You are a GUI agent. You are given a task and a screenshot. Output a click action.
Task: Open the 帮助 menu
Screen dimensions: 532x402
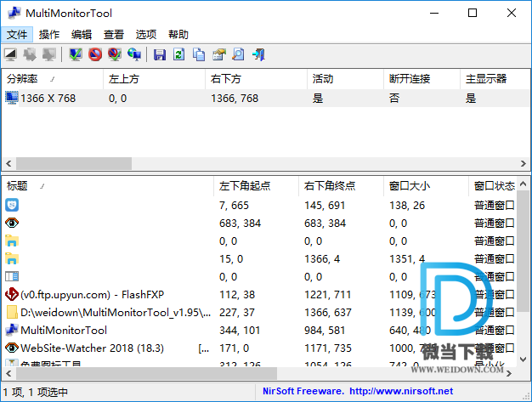[178, 34]
